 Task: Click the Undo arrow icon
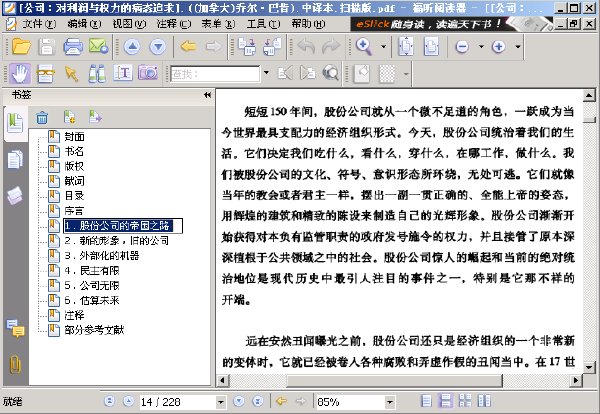[x=307, y=47]
